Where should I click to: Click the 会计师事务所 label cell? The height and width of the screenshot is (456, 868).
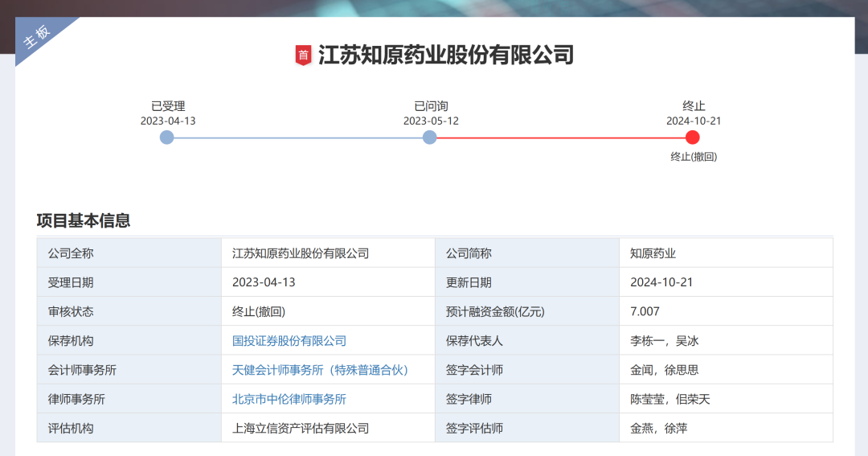129,370
